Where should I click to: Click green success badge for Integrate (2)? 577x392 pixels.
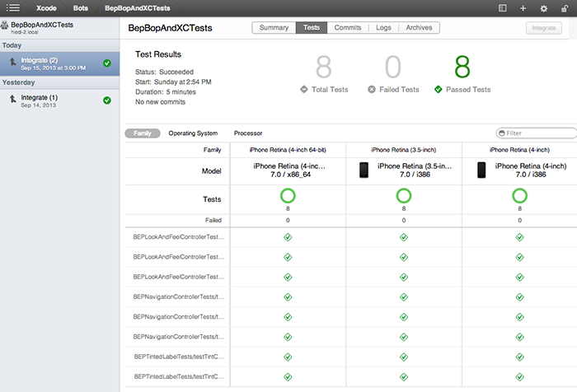pos(107,63)
